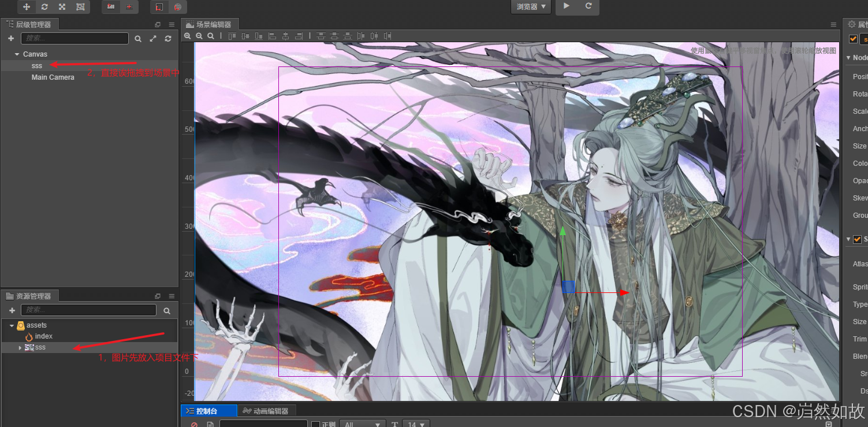Open the 层级管理器 panel menu
The width and height of the screenshot is (868, 427).
click(x=172, y=24)
